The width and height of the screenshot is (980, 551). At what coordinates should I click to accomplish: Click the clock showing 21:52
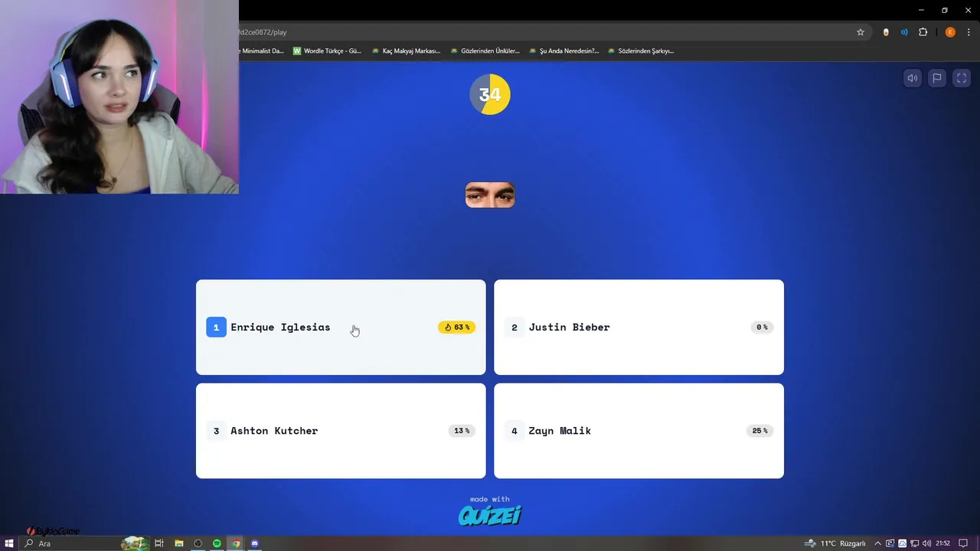click(942, 543)
